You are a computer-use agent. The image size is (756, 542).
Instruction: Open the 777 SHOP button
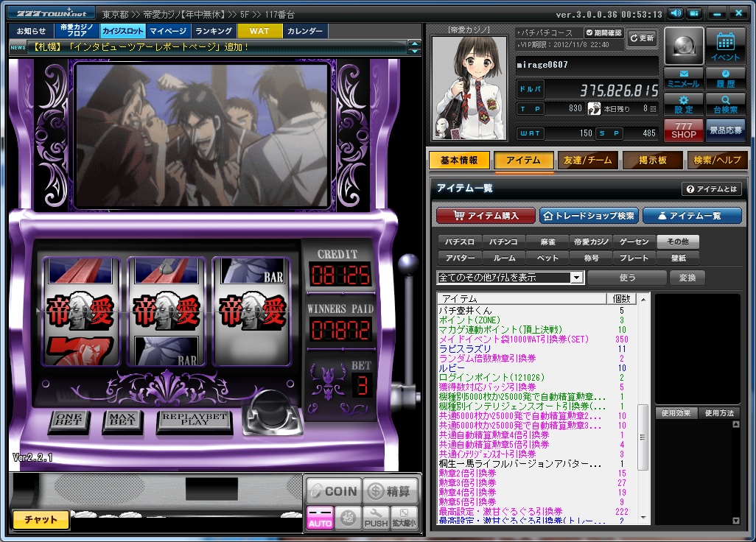683,130
